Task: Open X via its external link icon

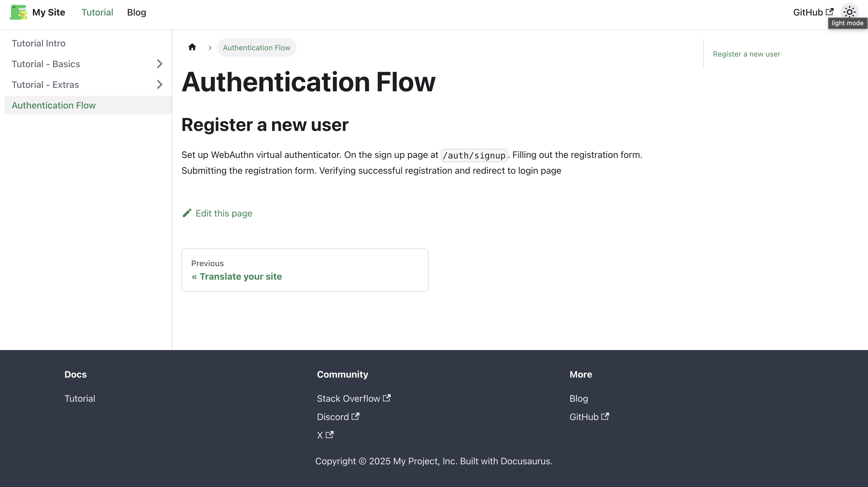Action: click(x=329, y=434)
